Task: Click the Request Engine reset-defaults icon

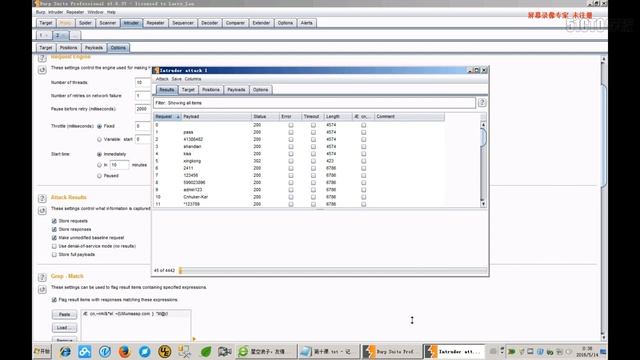Action: [42, 70]
